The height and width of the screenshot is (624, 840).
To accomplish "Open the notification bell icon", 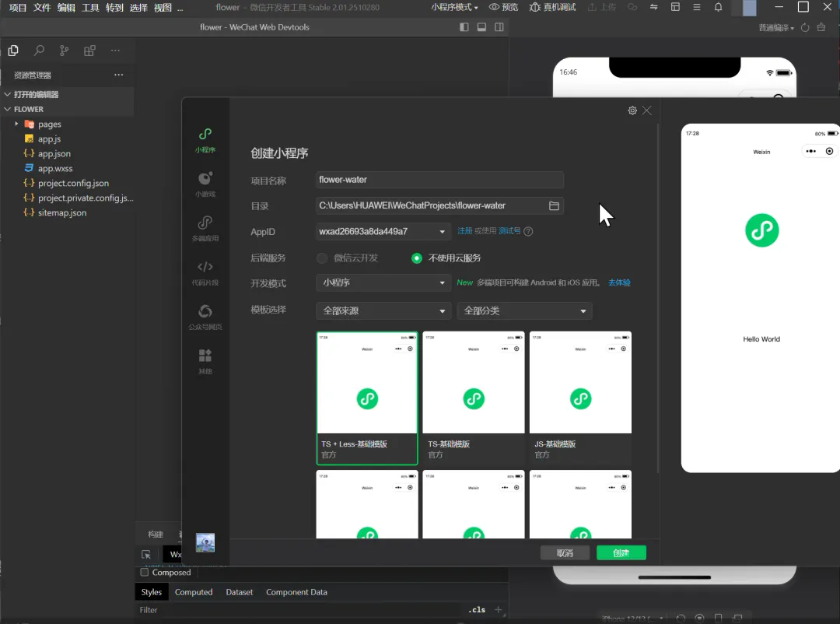I will [x=719, y=7].
